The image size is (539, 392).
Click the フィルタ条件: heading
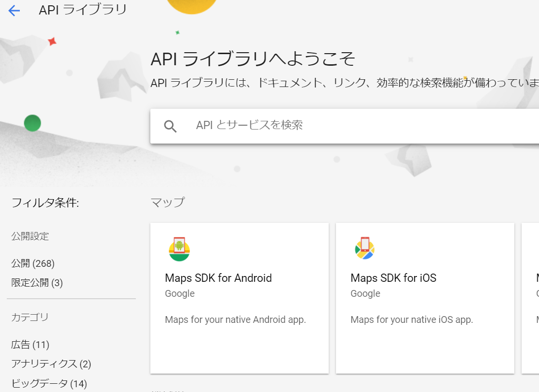pos(45,203)
